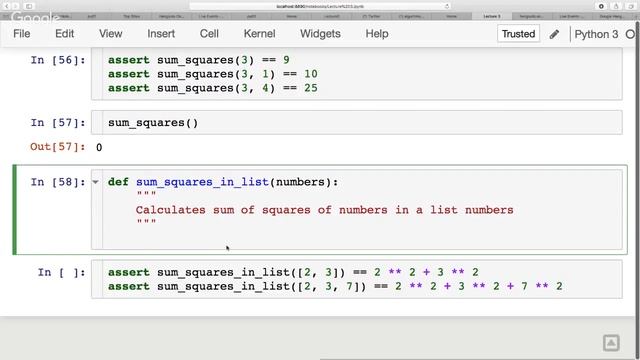The width and height of the screenshot is (640, 360).
Task: Open the Kernel menu
Action: coord(259,34)
